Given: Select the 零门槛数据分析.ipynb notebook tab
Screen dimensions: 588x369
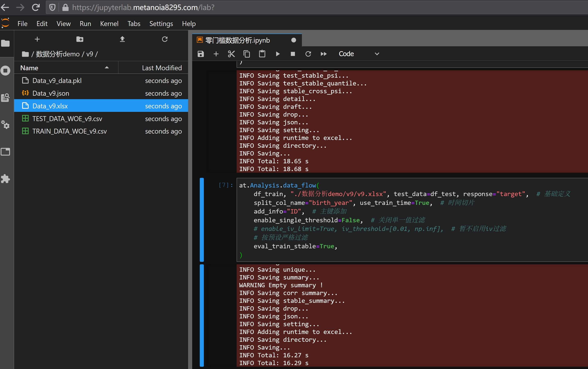Looking at the screenshot, I should [238, 40].
